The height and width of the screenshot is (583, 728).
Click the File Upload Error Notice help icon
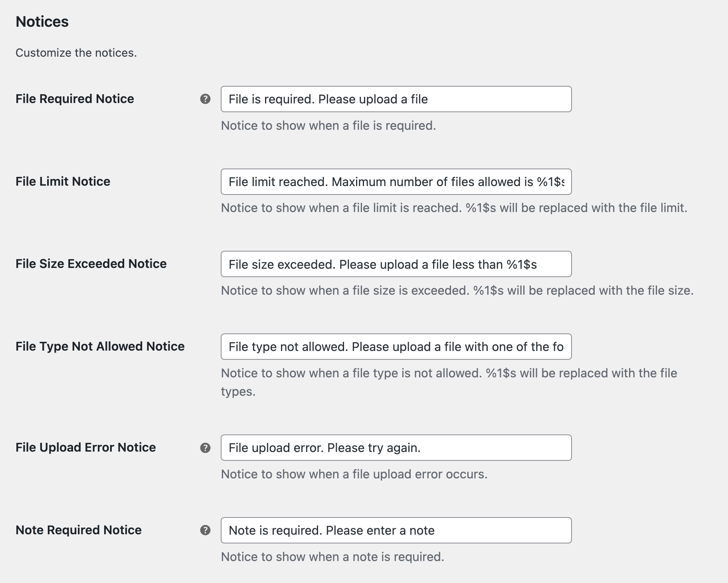205,448
